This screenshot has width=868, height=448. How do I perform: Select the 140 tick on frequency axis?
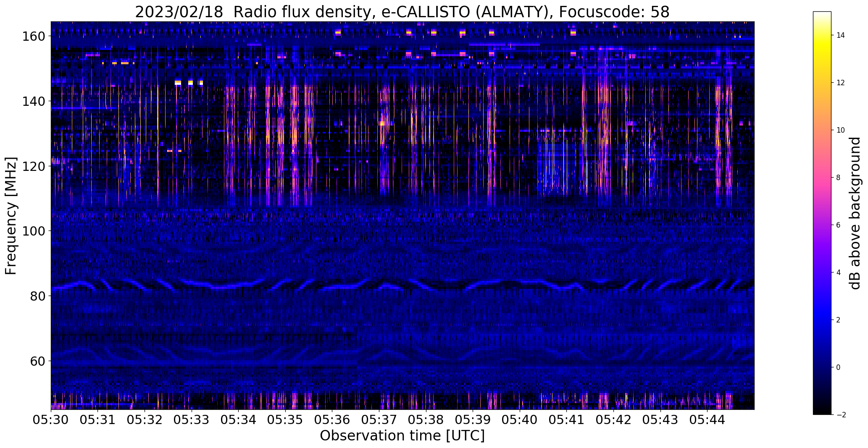point(33,101)
